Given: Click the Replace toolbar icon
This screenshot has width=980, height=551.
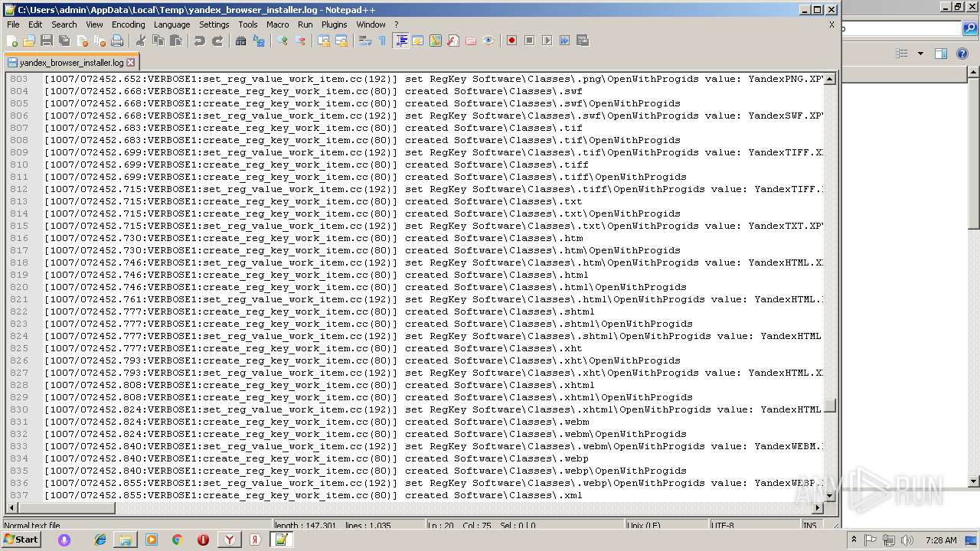Looking at the screenshot, I should pyautogui.click(x=258, y=41).
